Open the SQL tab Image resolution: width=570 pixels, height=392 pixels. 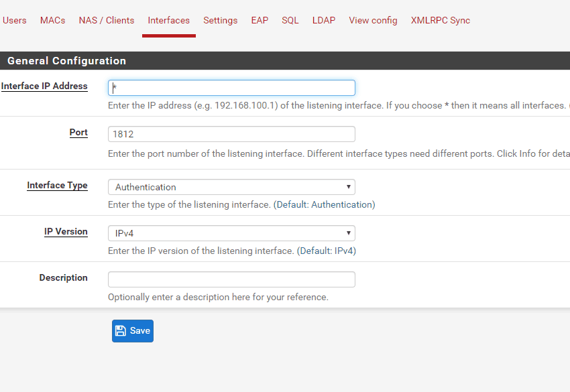tap(290, 20)
